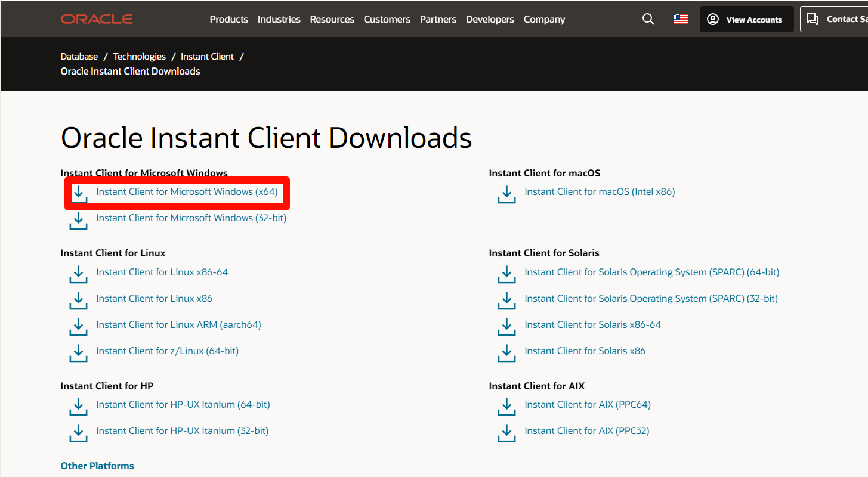Screen dimensions: 868x477
Task: Open Instant Client for HP-UX Itanium (32-bit) link
Action: [182, 431]
